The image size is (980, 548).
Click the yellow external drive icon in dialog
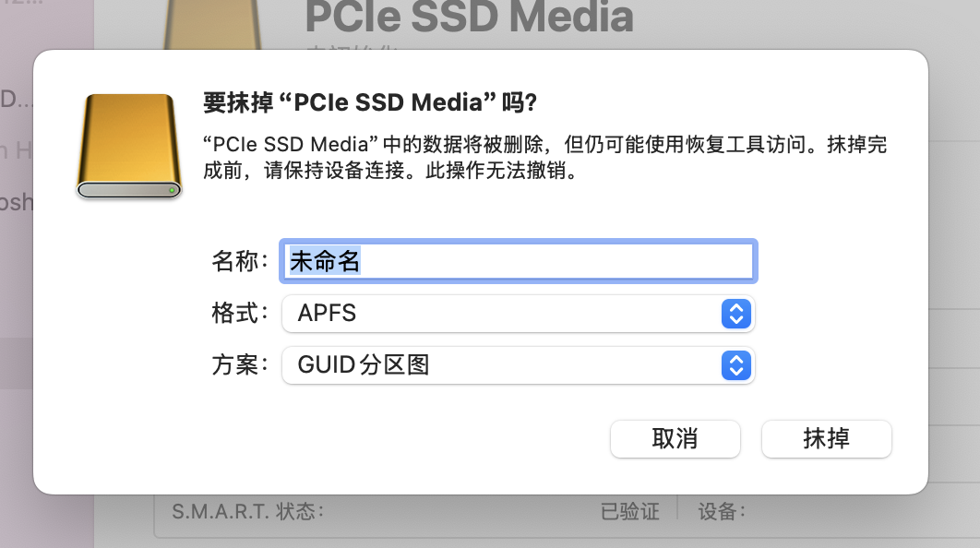(x=128, y=146)
